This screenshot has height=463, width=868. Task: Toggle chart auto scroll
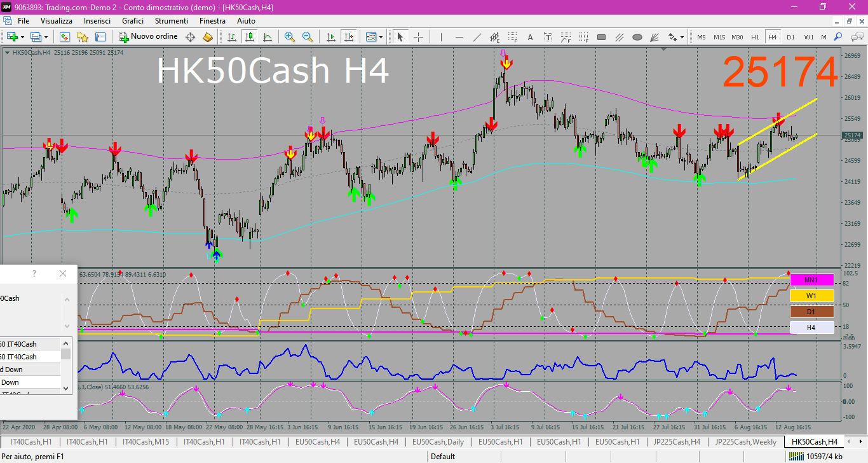click(331, 37)
